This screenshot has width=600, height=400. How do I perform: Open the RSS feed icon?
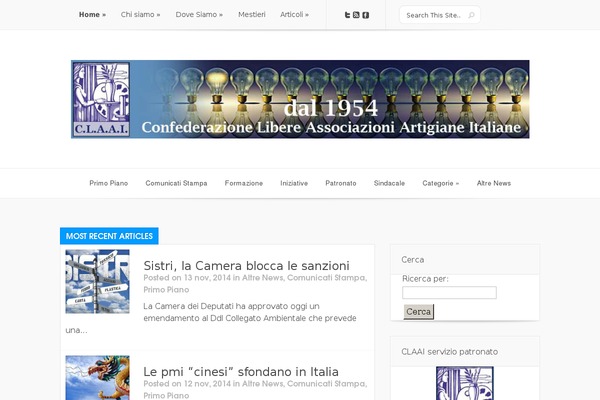pos(356,15)
